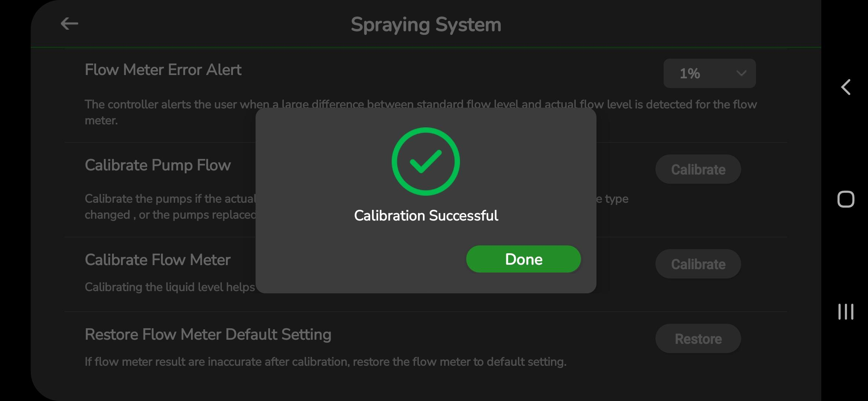
Task: Select the Flow Meter Error Alert label
Action: [x=163, y=70]
